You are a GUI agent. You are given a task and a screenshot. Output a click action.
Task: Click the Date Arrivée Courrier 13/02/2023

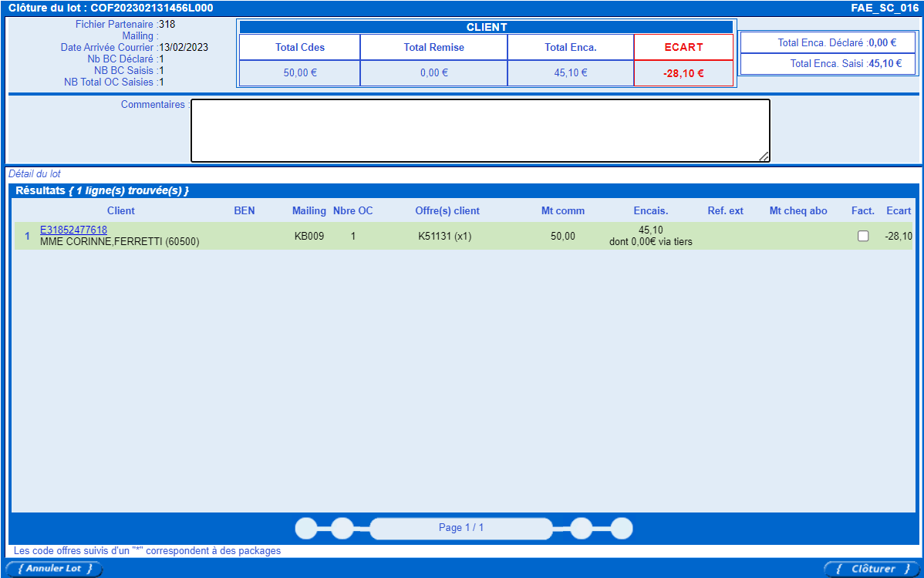click(x=184, y=47)
